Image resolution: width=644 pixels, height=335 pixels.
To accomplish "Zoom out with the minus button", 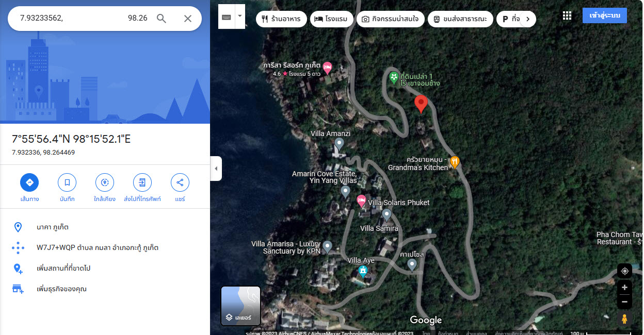I will [624, 302].
